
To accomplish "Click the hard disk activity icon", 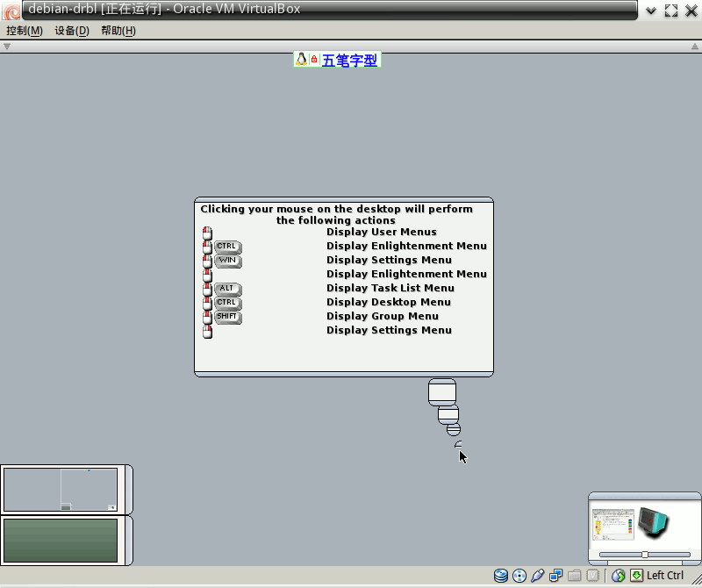I will (x=500, y=576).
